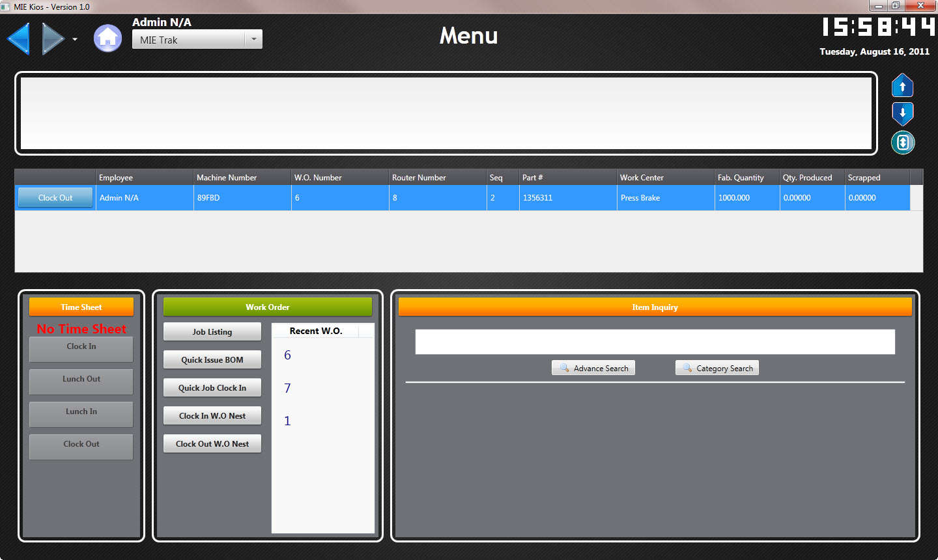Click Clock Out in Time Sheet panel
The height and width of the screenshot is (560, 938).
click(x=81, y=447)
